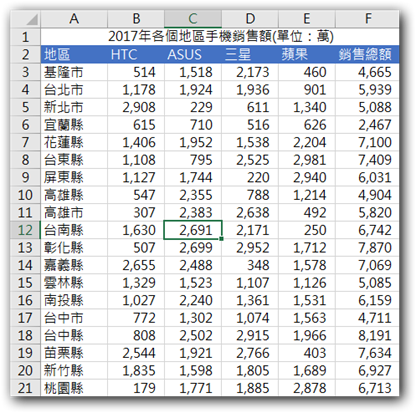
Task: Select column A header
Action: [x=74, y=19]
